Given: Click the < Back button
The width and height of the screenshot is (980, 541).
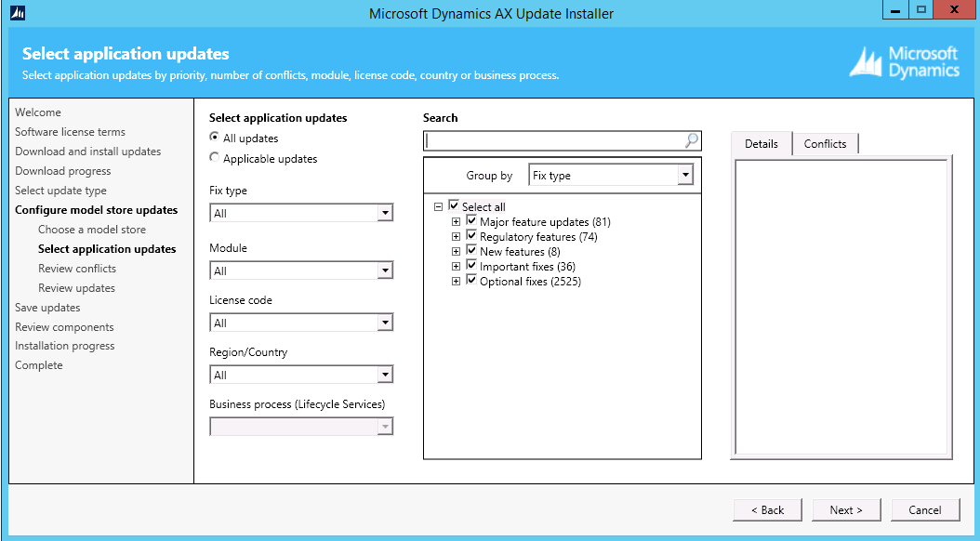Looking at the screenshot, I should [767, 509].
